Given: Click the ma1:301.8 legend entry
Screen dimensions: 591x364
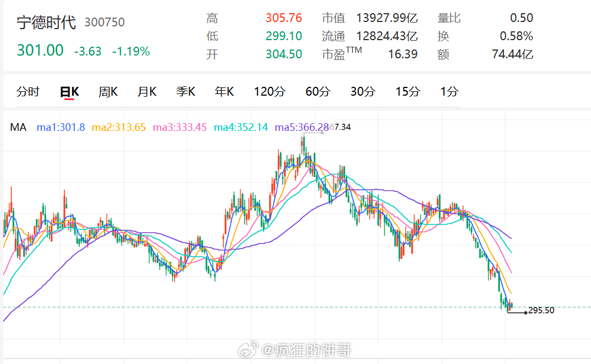Looking at the screenshot, I should pos(61,127).
